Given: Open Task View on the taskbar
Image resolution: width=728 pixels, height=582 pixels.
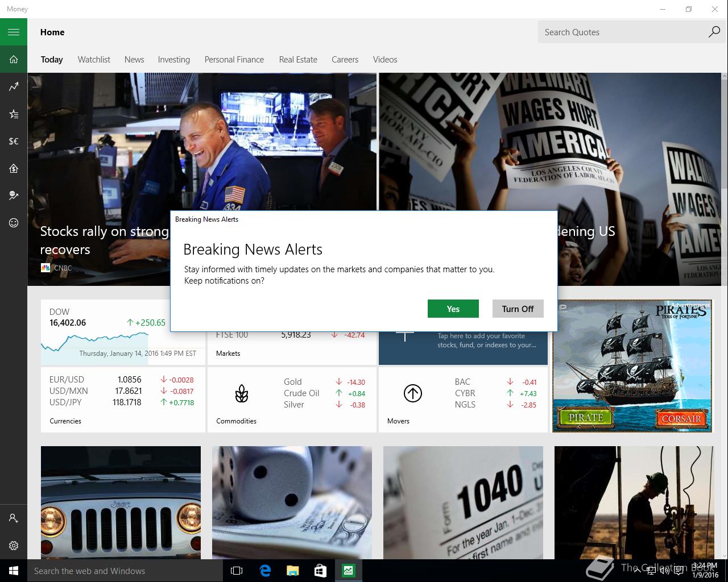Looking at the screenshot, I should tap(237, 571).
